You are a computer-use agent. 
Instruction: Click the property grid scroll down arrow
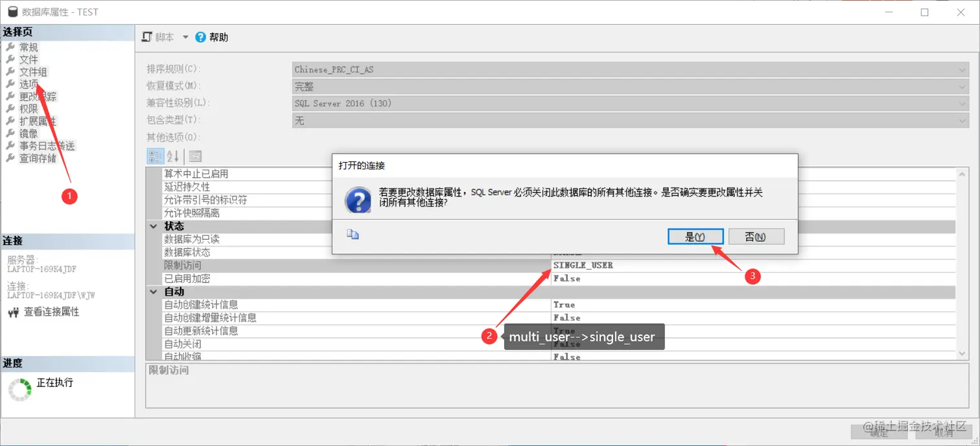coord(962,354)
